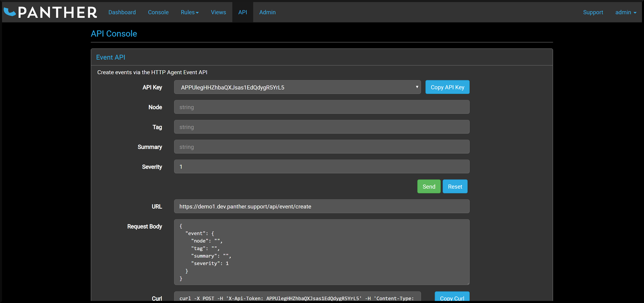Focus the Summary input field
Image resolution: width=644 pixels, height=303 pixels.
(322, 147)
